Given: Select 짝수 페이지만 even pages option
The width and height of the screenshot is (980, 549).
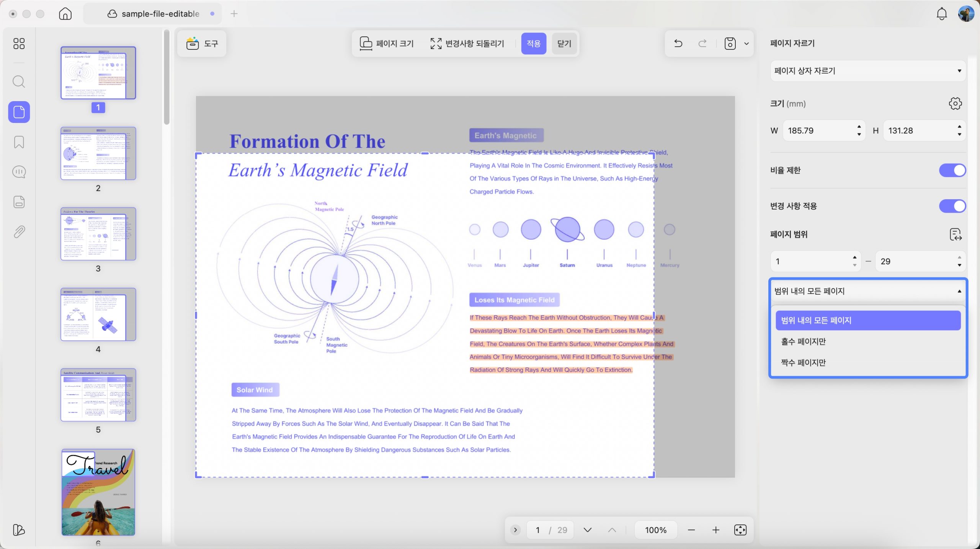Looking at the screenshot, I should [x=868, y=362].
